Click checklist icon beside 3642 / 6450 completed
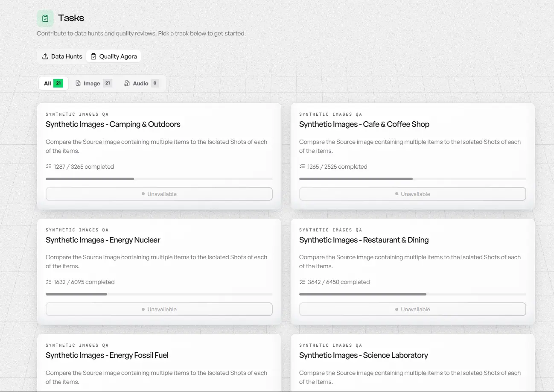The height and width of the screenshot is (392, 554). pos(302,282)
